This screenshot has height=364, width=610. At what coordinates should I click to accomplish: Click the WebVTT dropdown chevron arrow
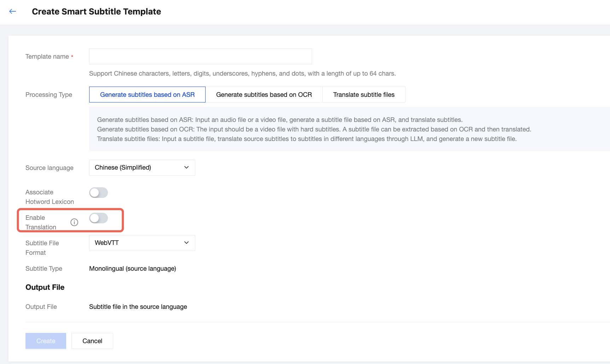pyautogui.click(x=186, y=243)
